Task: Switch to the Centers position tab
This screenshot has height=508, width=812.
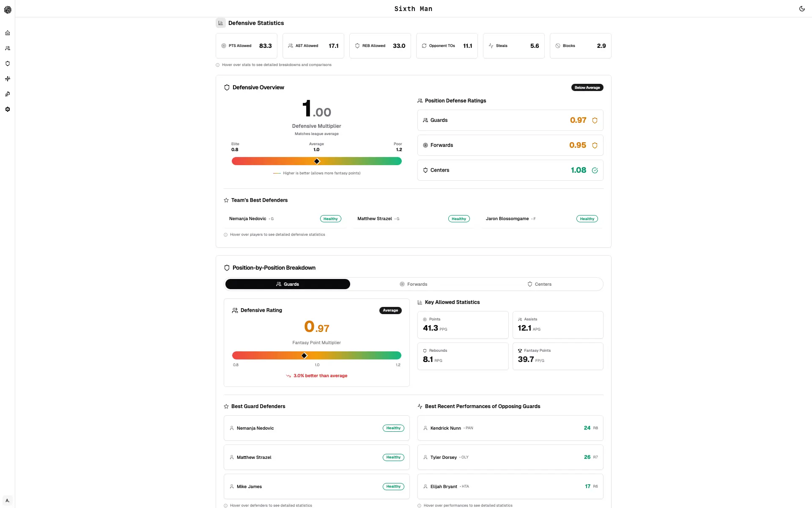Action: click(x=540, y=284)
